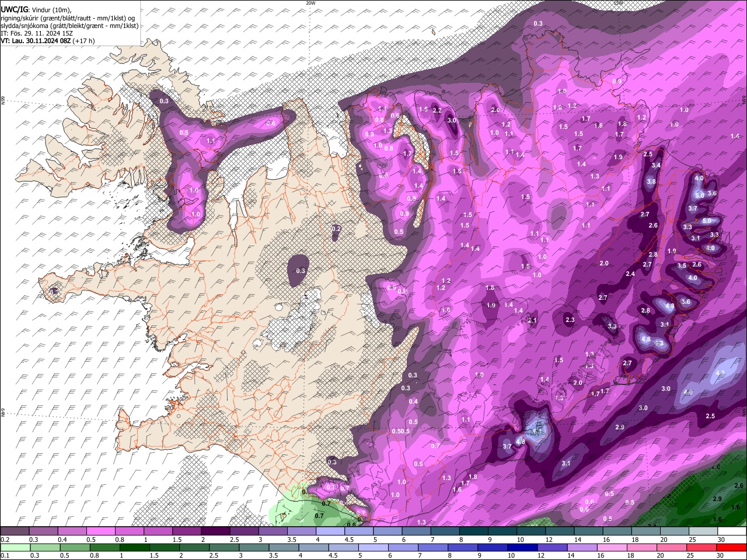Viewport: 747px width, 560px height.
Task: Click the palest green 0.1 swatch in rain scale
Action: 15,548
